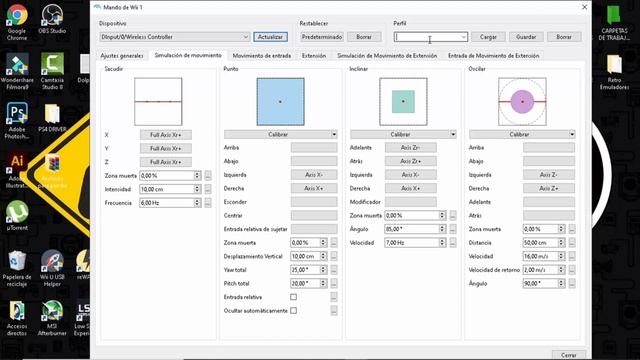Open Retro Emuladores folder icon
The height and width of the screenshot is (360, 640).
click(614, 71)
